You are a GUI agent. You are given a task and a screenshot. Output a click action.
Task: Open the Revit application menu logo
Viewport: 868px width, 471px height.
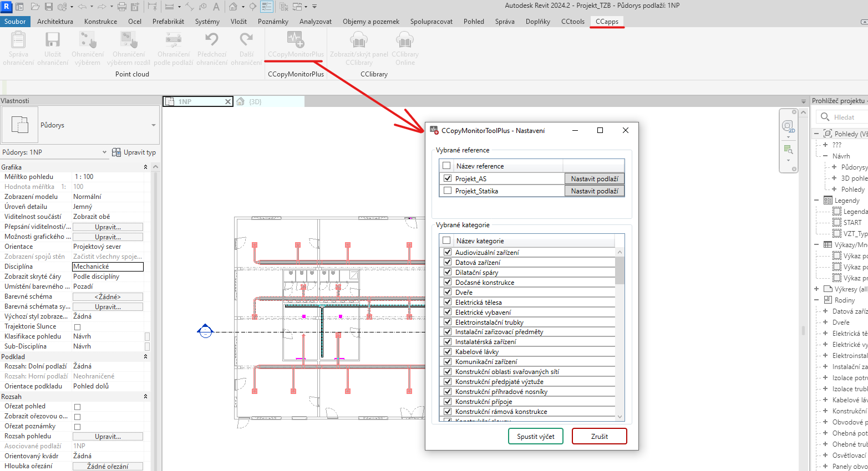pos(7,7)
